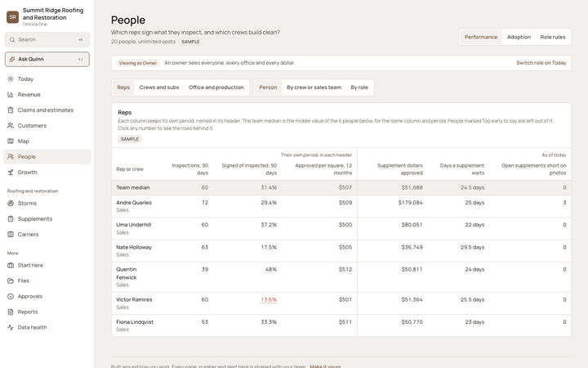Click Team median $51,088 value
The image size is (588, 368).
click(x=412, y=187)
